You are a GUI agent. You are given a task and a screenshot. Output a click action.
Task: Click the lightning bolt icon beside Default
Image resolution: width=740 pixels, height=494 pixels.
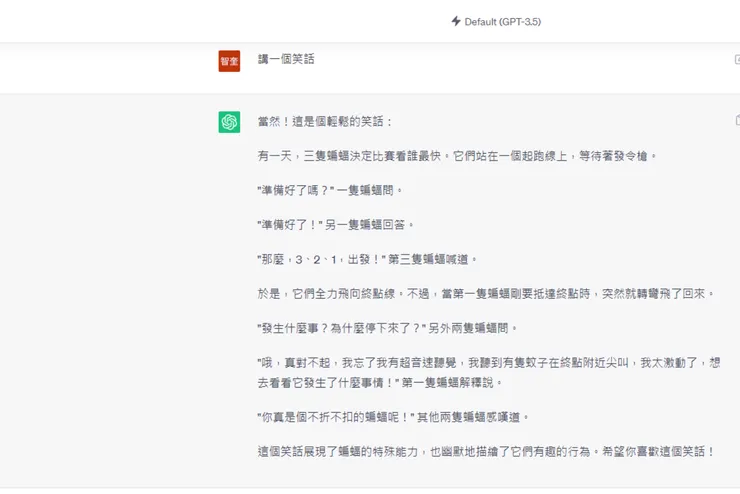coord(456,21)
